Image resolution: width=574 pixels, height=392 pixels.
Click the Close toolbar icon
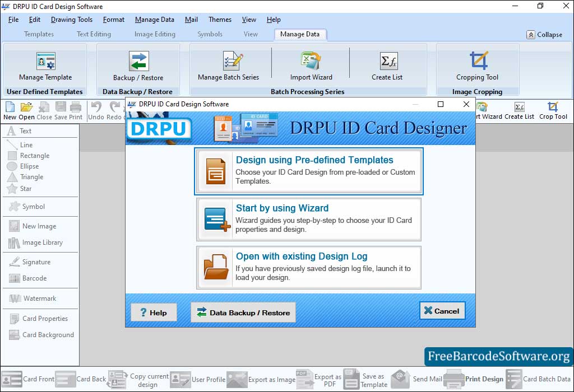point(44,111)
